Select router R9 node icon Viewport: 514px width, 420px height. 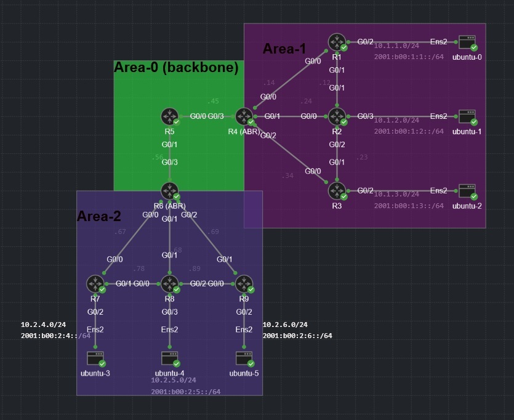[244, 284]
